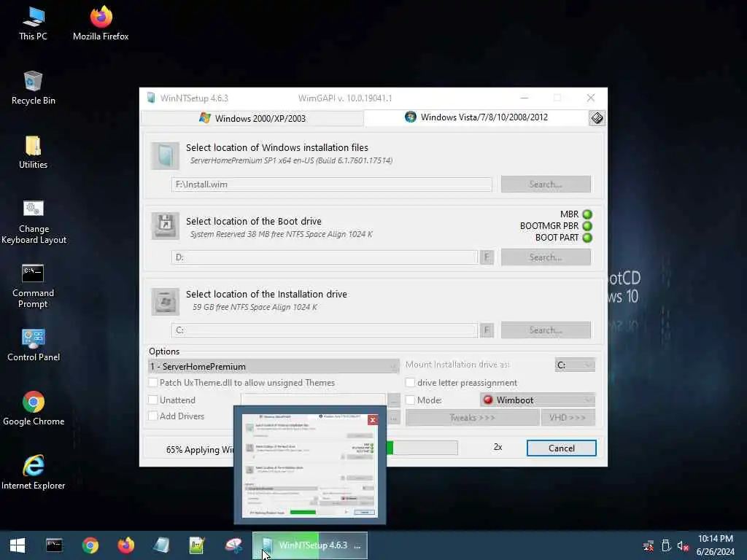
Task: Open the ServerHomePremium edition dropdown
Action: [x=274, y=366]
